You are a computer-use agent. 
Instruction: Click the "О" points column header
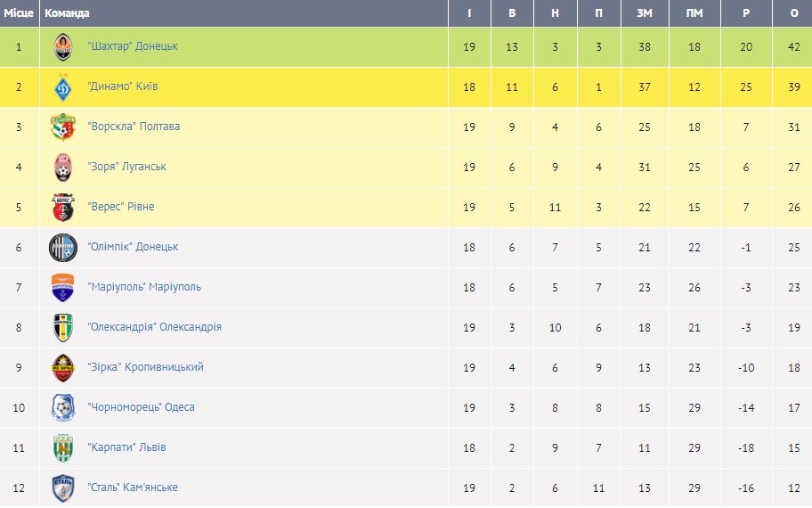[x=794, y=13]
